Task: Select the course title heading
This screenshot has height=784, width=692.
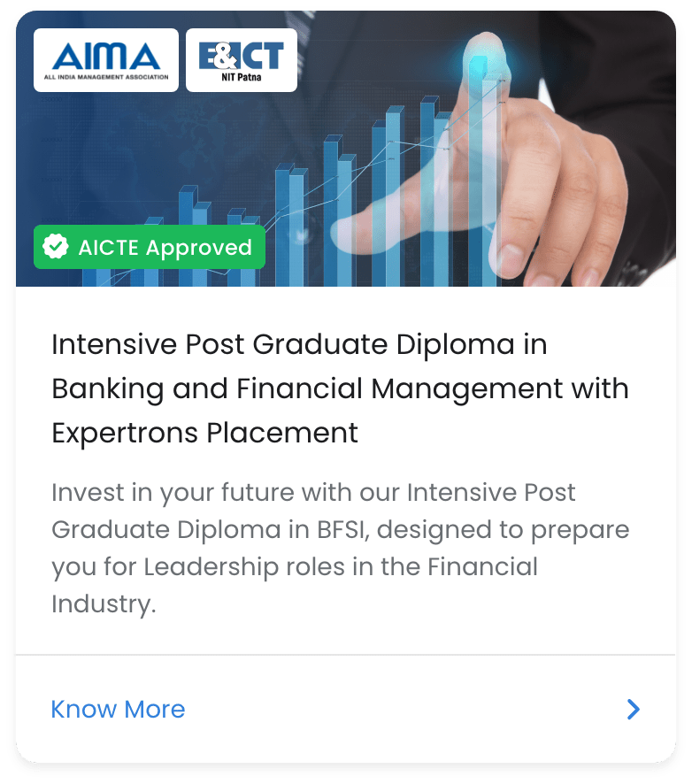Action: point(340,388)
